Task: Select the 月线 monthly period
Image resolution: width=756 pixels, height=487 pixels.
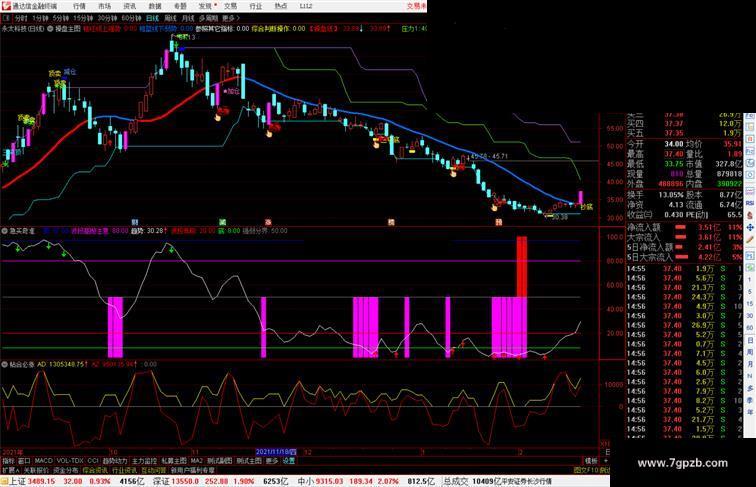Action: 188,18
